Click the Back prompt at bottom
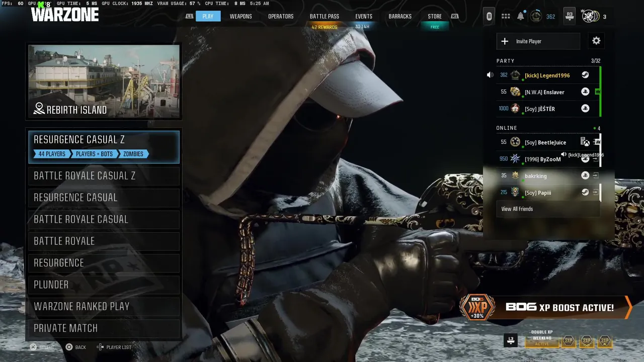644x362 pixels. coord(75,347)
